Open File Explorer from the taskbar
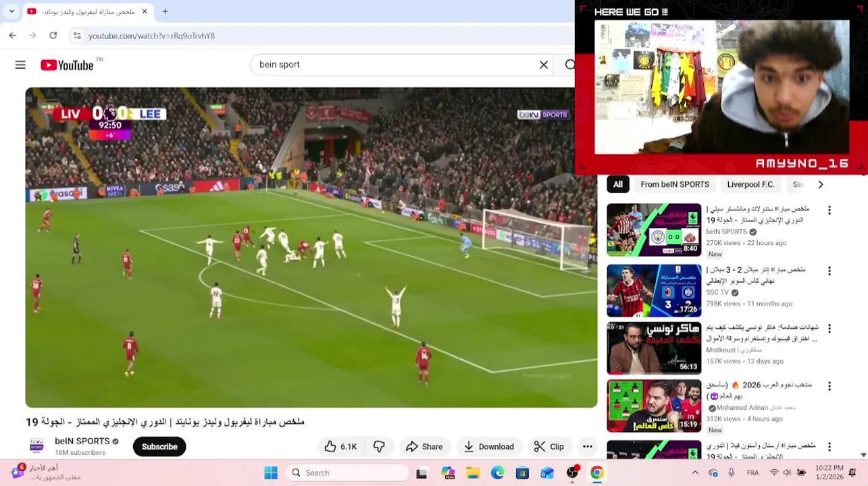This screenshot has width=868, height=486. pos(472,473)
